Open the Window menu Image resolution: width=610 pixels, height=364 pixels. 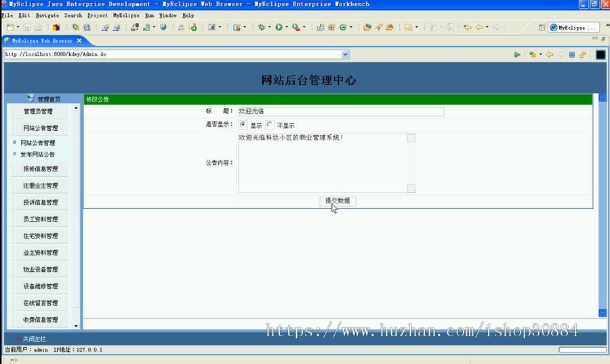(x=167, y=16)
